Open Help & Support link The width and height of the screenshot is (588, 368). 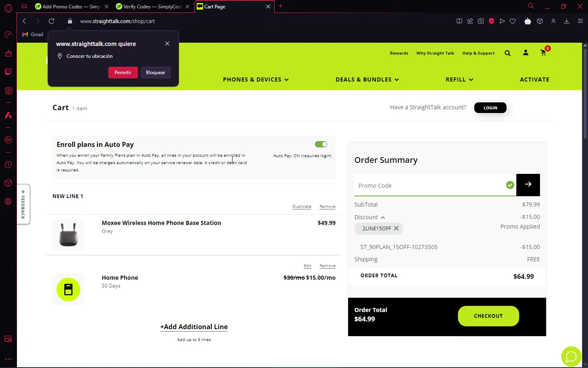478,53
